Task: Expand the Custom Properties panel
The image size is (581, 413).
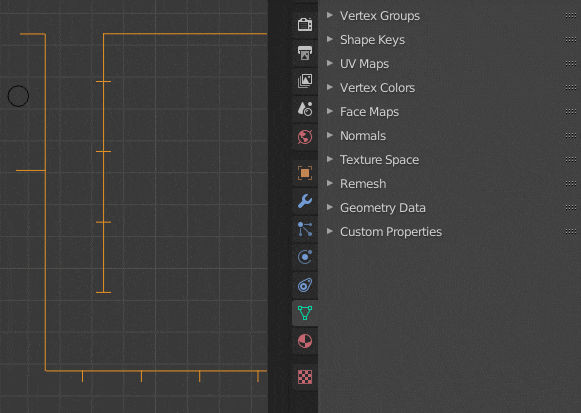Action: tap(329, 231)
